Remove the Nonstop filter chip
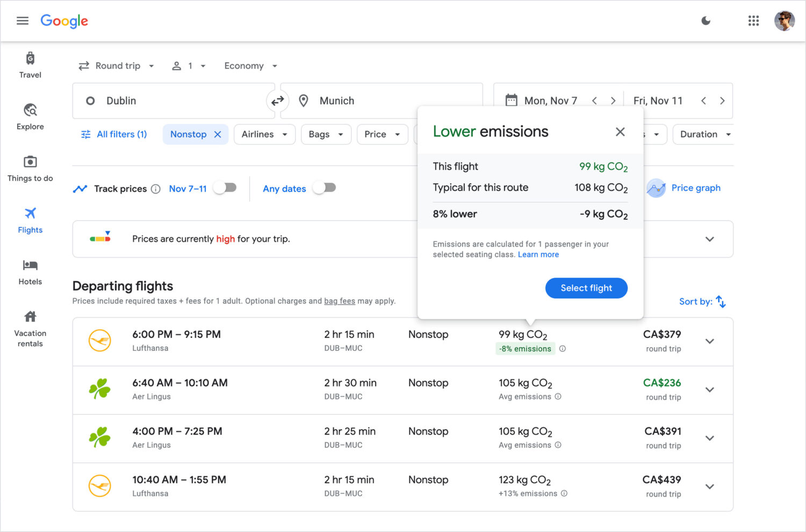806x532 pixels. (218, 134)
